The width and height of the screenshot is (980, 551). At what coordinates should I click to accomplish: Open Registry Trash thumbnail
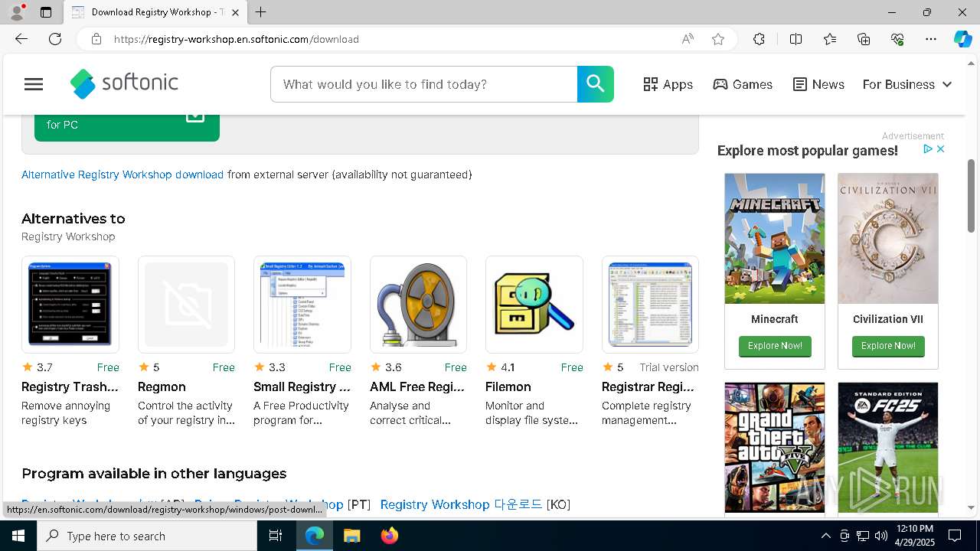click(x=70, y=305)
